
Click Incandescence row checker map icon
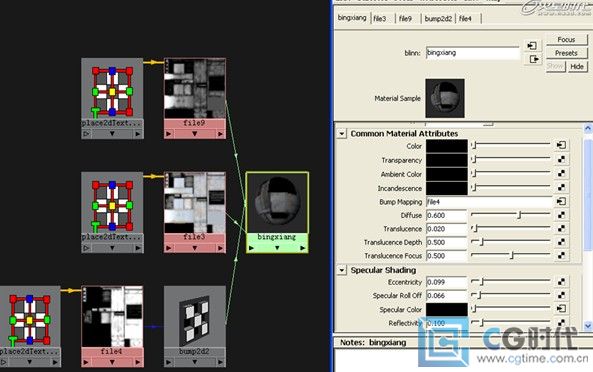(x=561, y=187)
